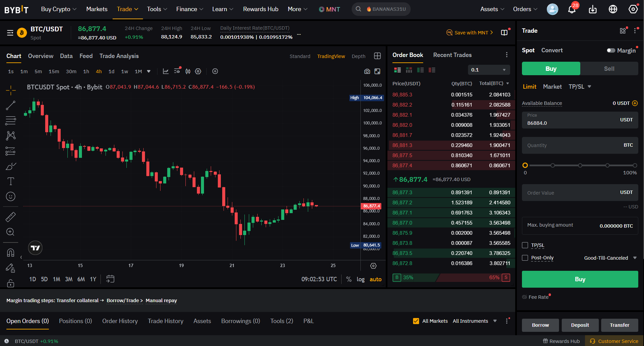Expand the All Instruments dropdown

[475, 321]
